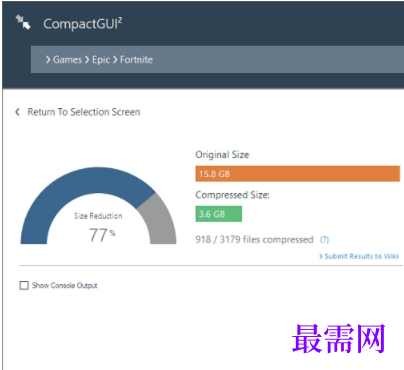Click the chevron before Epic in the path
The width and height of the screenshot is (404, 370).
(87, 60)
